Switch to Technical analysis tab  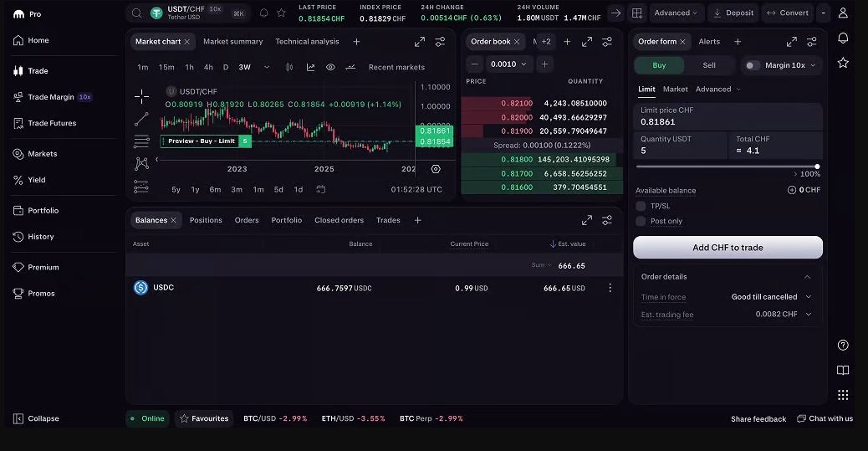[x=307, y=42]
